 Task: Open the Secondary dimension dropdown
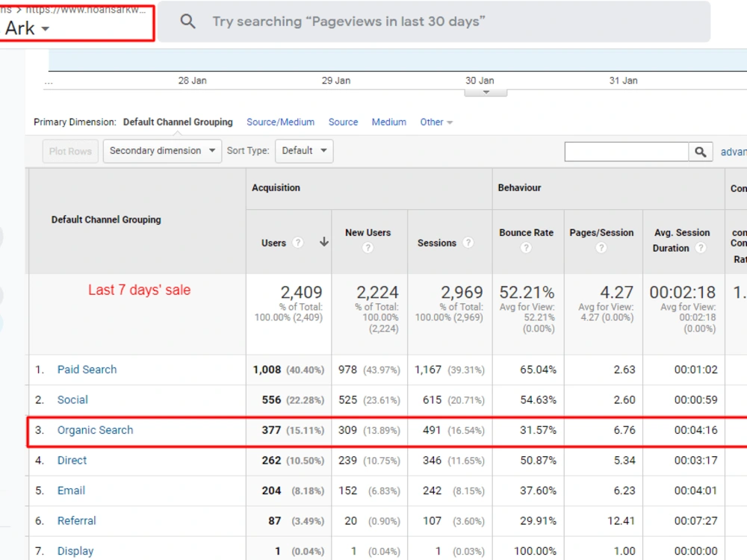click(x=162, y=151)
